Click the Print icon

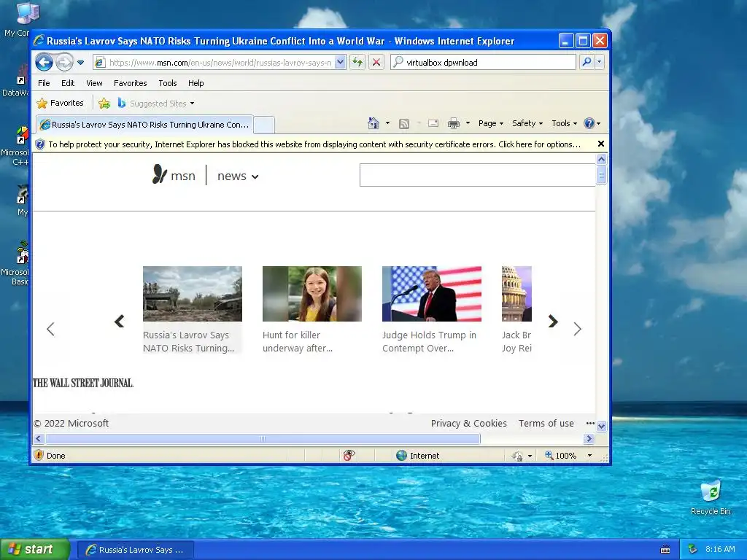pos(454,123)
